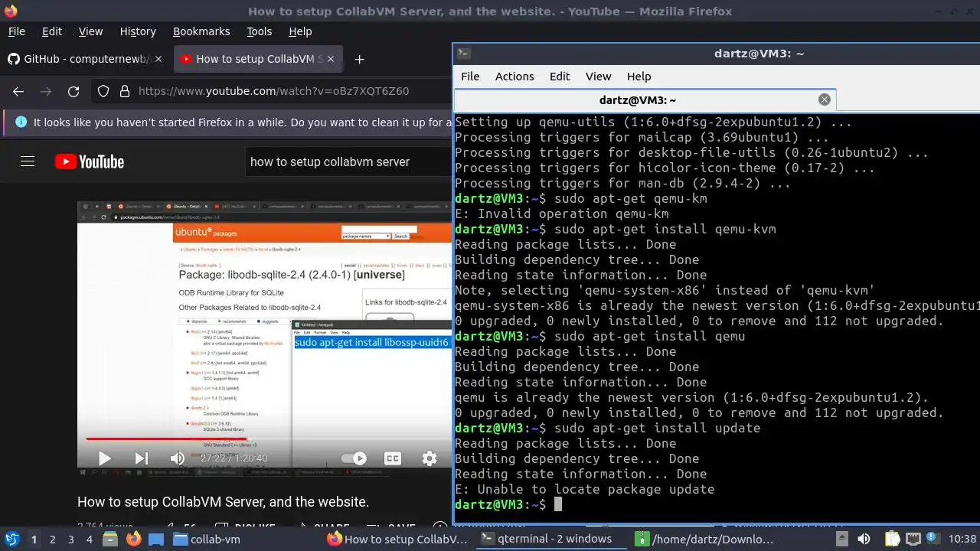Click the YouTube logo
This screenshot has width=980, height=551.
(x=90, y=161)
